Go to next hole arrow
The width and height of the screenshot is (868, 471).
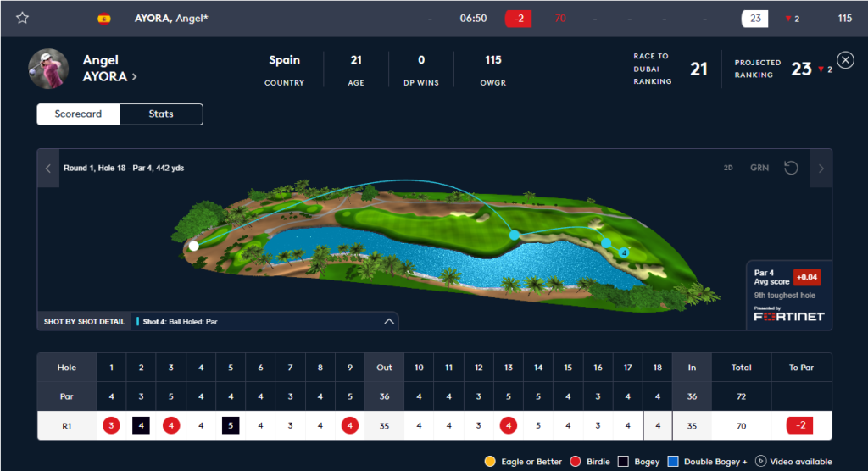pos(821,168)
